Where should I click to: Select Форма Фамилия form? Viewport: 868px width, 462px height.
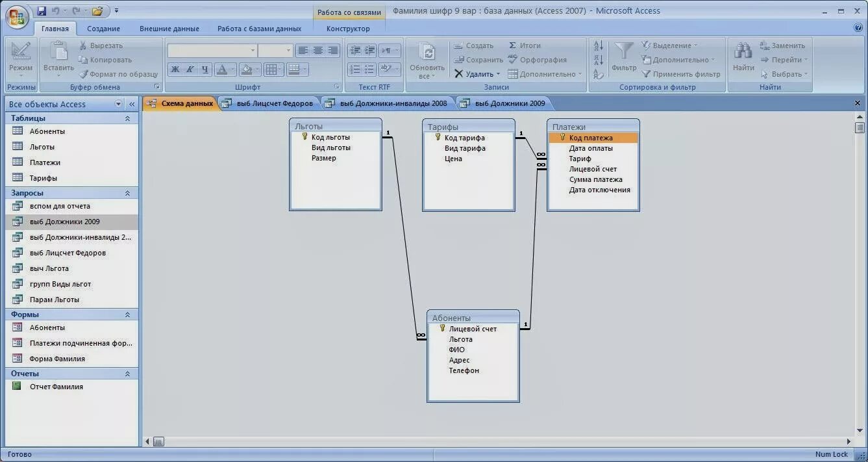pyautogui.click(x=72, y=359)
